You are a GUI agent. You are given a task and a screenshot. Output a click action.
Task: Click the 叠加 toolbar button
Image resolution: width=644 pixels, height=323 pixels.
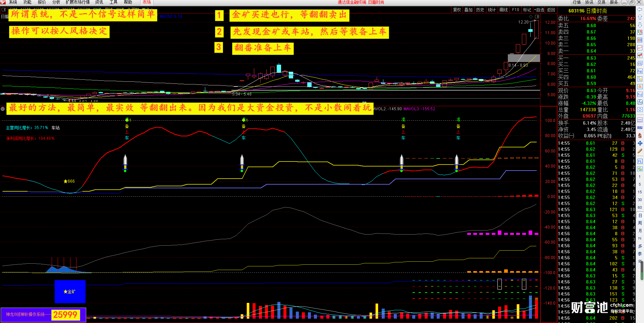tap(469, 10)
